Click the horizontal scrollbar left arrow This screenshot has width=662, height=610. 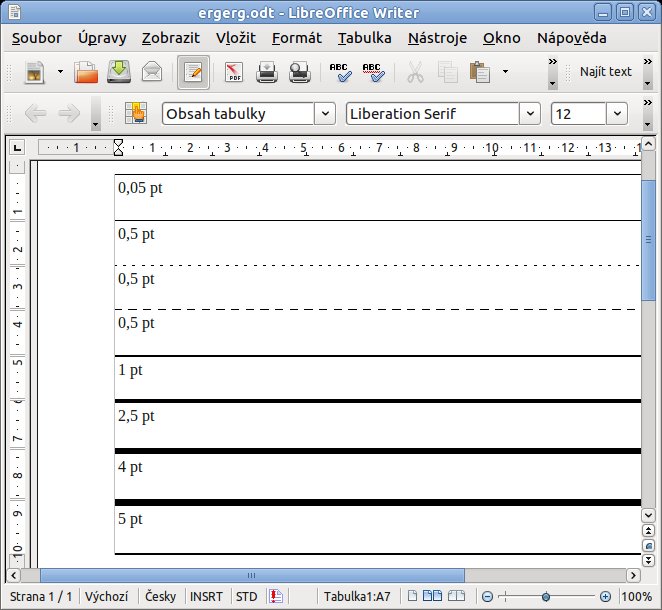(x=14, y=575)
